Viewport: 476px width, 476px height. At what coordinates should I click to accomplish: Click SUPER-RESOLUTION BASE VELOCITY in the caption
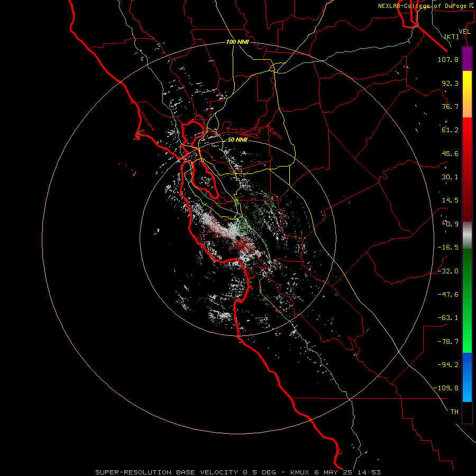click(x=167, y=472)
